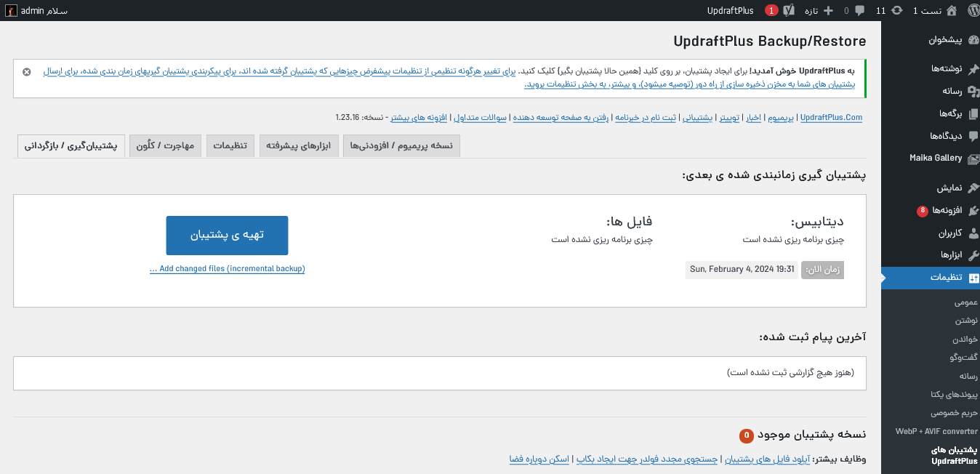Click the sidebar تنظیمات settings icon

click(x=973, y=278)
